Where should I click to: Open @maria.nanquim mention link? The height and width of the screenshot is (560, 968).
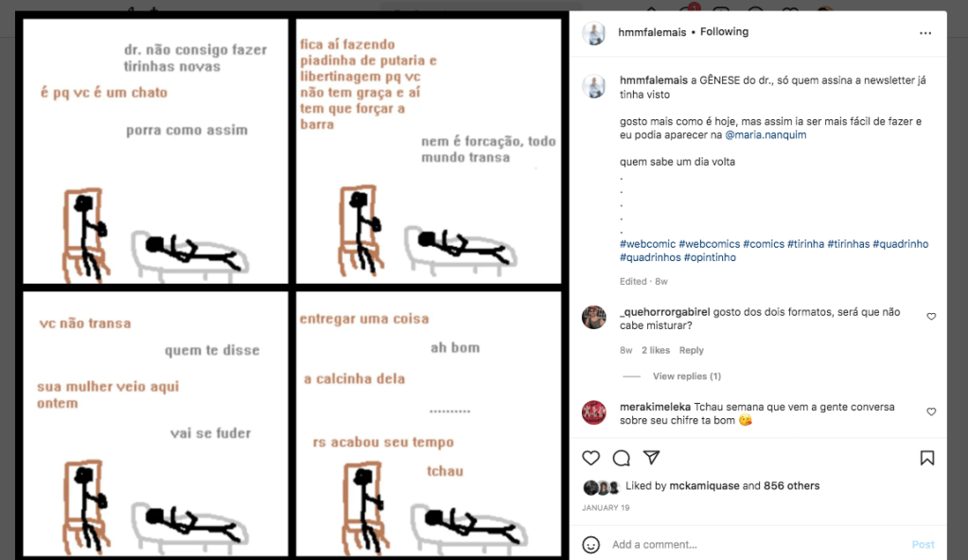[766, 134]
